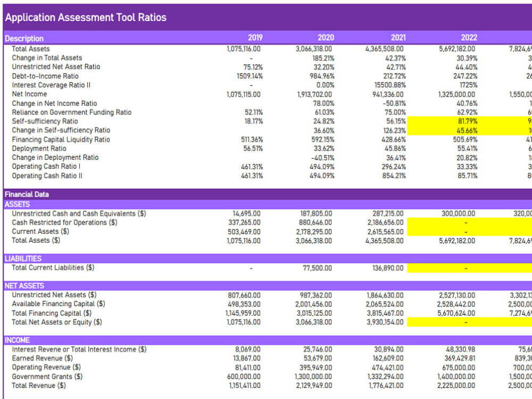The image size is (532, 399).
Task: Click the -50.81% Change in Net Income cell
Action: [x=394, y=104]
